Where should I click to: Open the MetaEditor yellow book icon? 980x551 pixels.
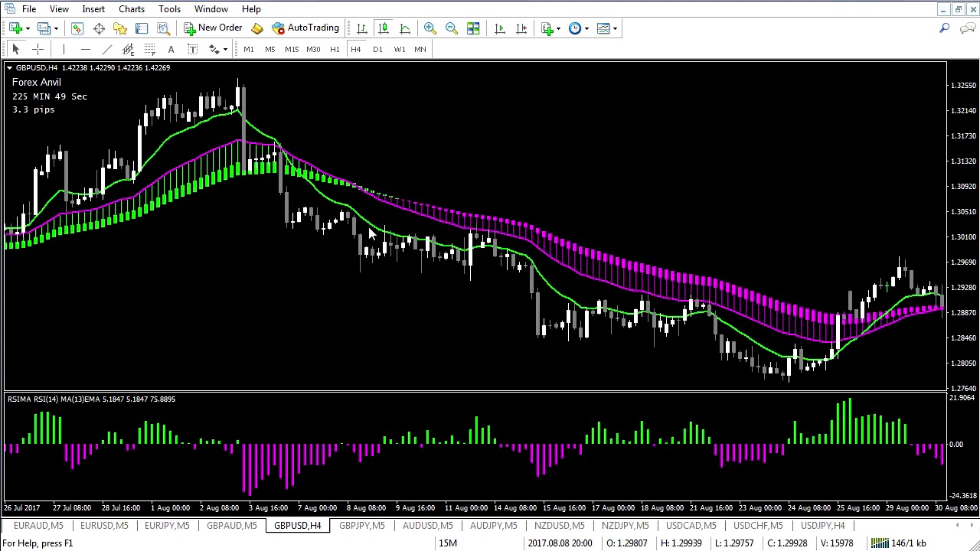257,28
